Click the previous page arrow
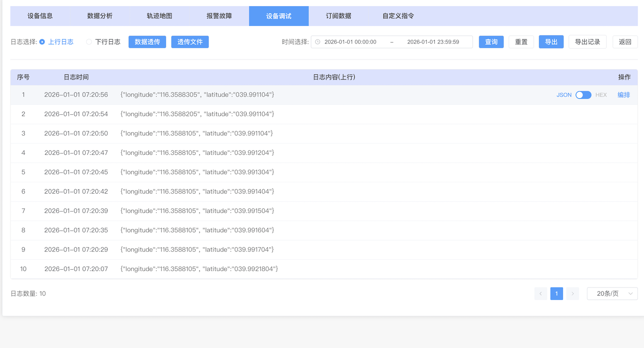This screenshot has width=644, height=348. pos(540,294)
